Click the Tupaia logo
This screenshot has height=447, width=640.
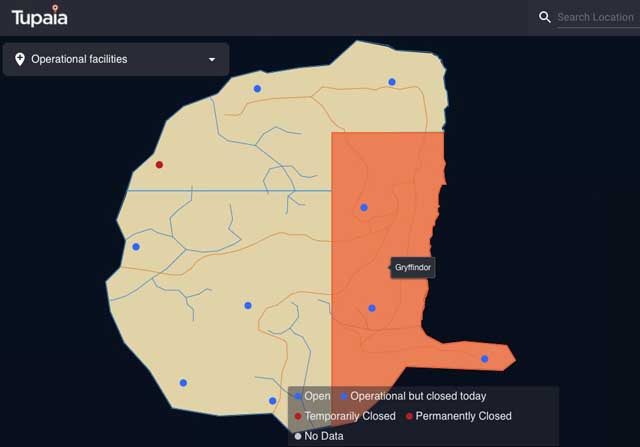tap(41, 16)
